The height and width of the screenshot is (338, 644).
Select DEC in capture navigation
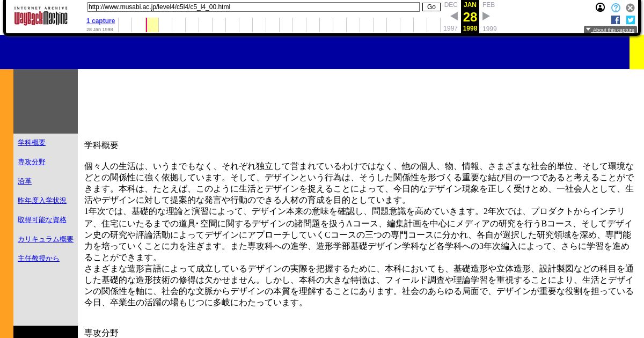(x=451, y=5)
